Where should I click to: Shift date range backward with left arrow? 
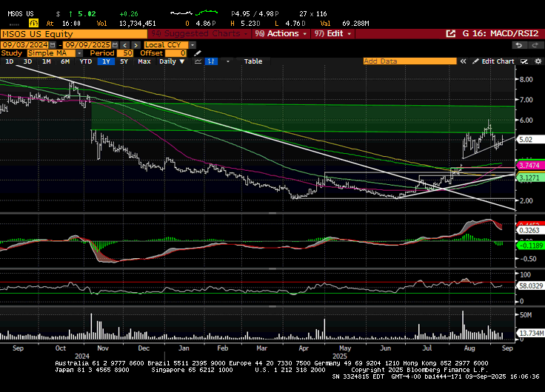click(x=125, y=45)
